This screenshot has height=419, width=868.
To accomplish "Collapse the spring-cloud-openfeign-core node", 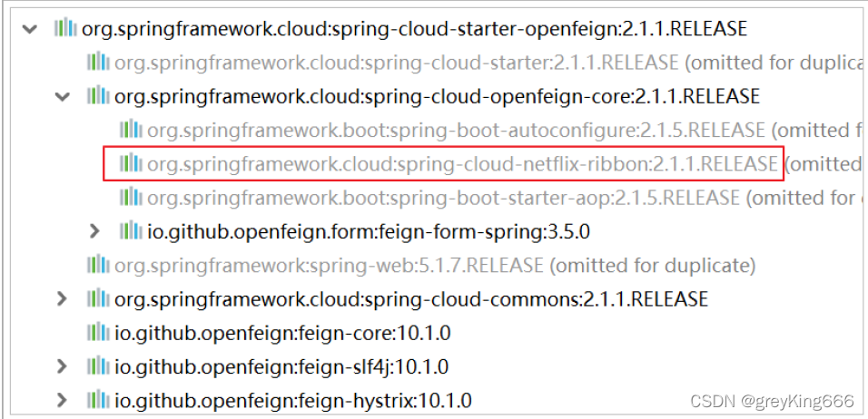I will pyautogui.click(x=62, y=97).
